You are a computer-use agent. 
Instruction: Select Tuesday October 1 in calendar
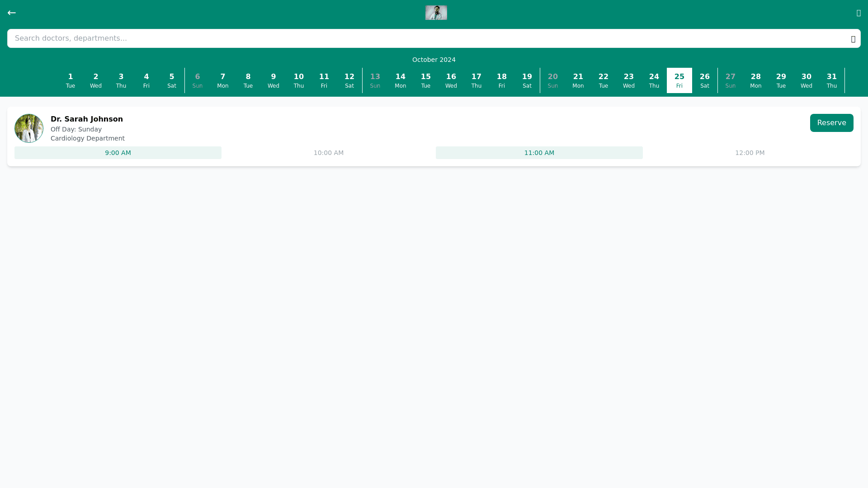71,80
